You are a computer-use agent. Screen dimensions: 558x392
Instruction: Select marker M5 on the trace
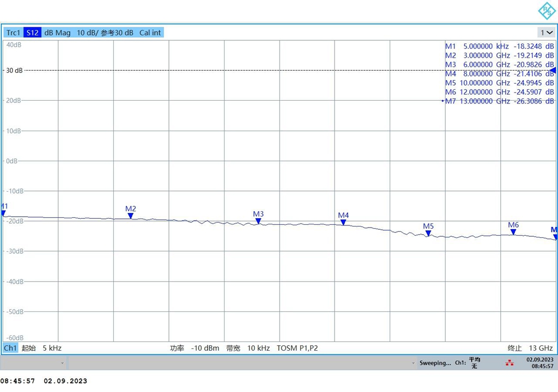(x=428, y=234)
